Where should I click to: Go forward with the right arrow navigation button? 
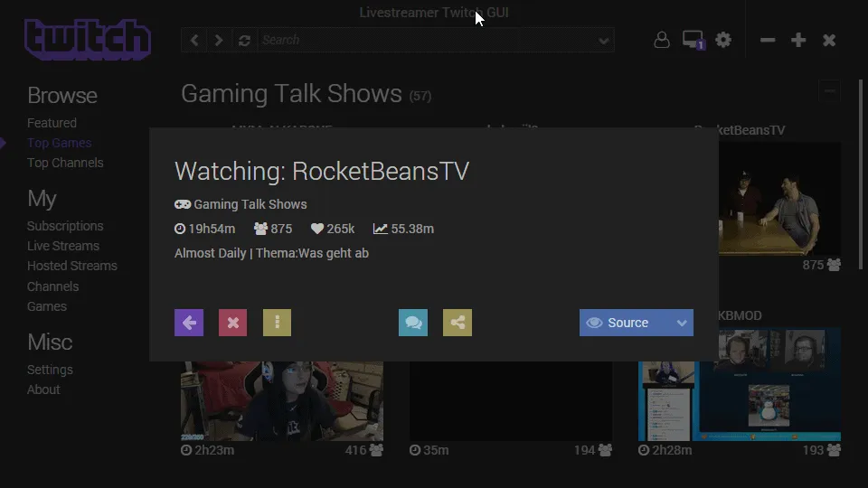click(219, 40)
